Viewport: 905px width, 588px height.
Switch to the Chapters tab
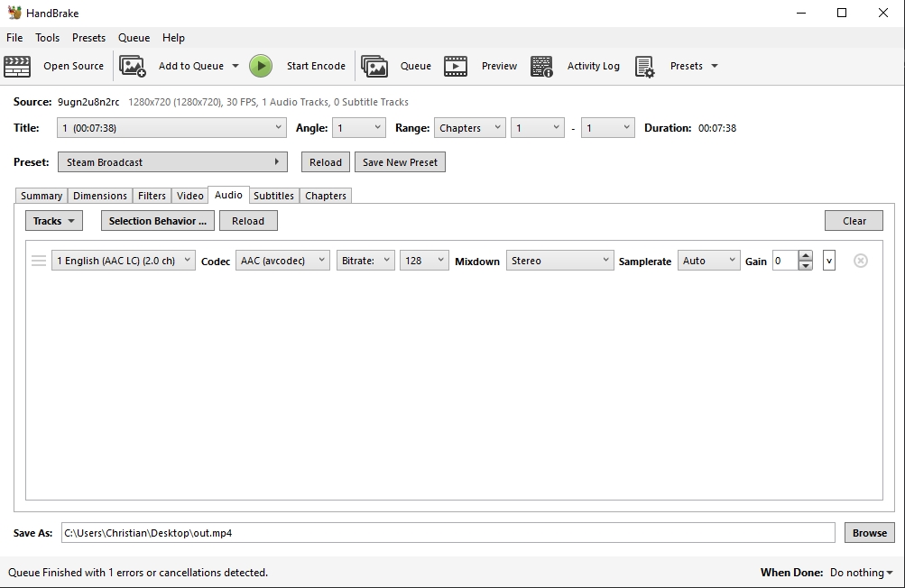[326, 196]
